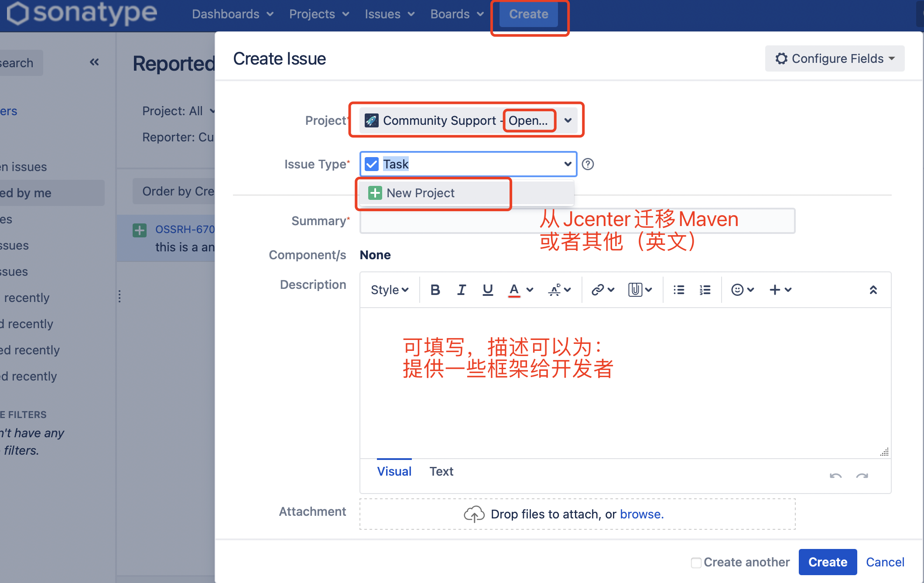Viewport: 924px width, 583px height.
Task: Click the Create button in top navigation
Action: [529, 14]
